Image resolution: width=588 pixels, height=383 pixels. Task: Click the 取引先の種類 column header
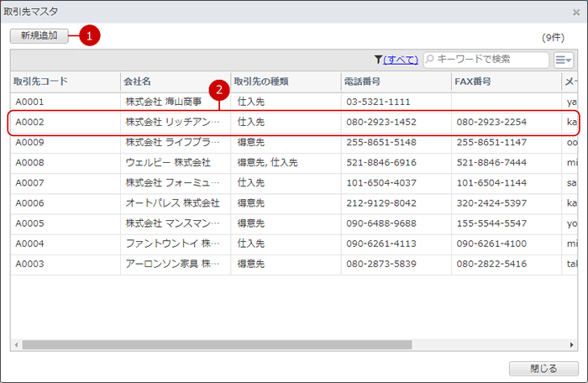286,81
